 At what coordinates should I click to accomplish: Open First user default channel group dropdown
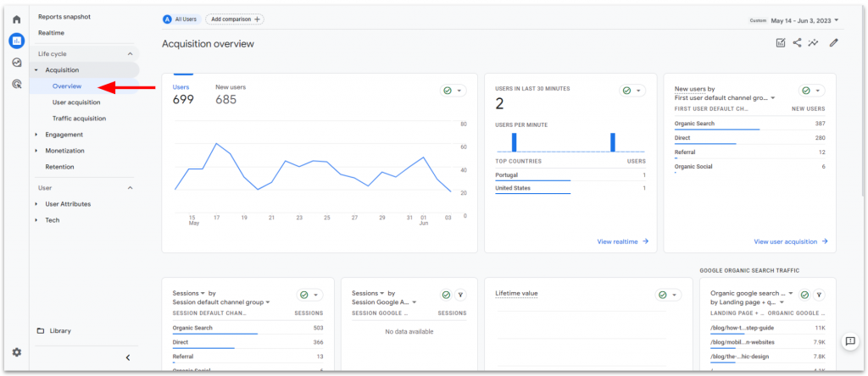pyautogui.click(x=725, y=98)
